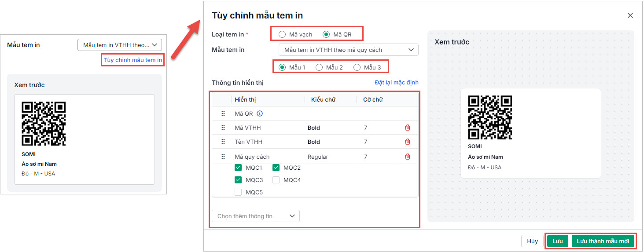Click the QR code in dialog preview
Viewport: 644px width, 252px height.
[490, 117]
